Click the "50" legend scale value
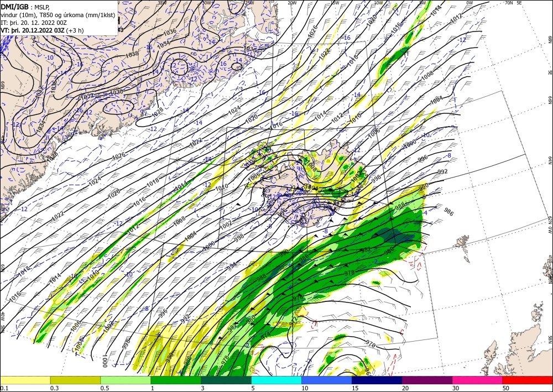Viewport: 553px width, 392px height. [x=506, y=388]
